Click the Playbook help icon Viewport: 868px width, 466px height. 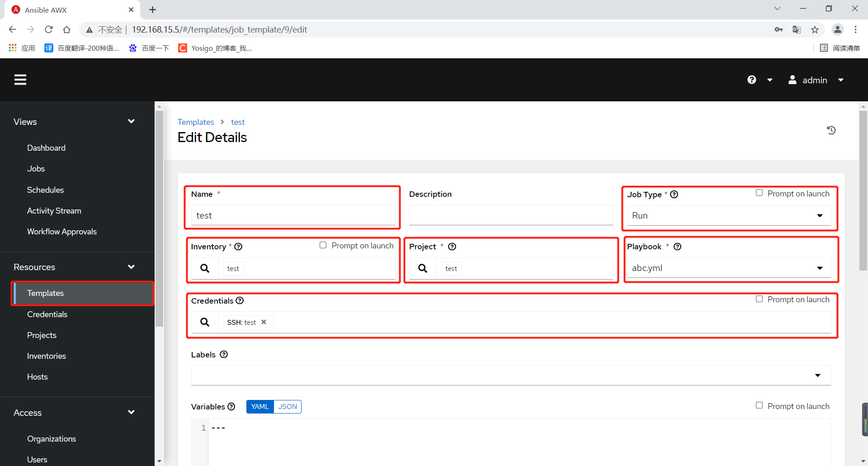point(677,247)
